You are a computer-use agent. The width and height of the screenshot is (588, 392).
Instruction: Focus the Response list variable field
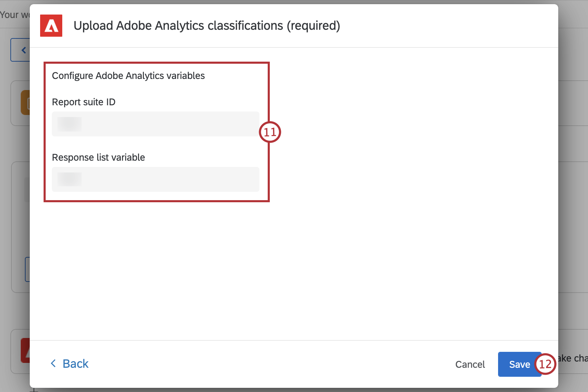pos(155,179)
